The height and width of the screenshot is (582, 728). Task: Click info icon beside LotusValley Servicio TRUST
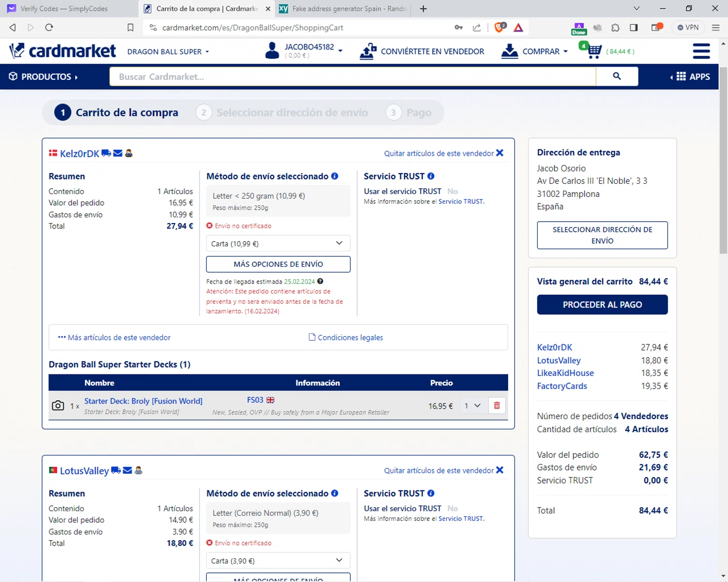pyautogui.click(x=430, y=493)
